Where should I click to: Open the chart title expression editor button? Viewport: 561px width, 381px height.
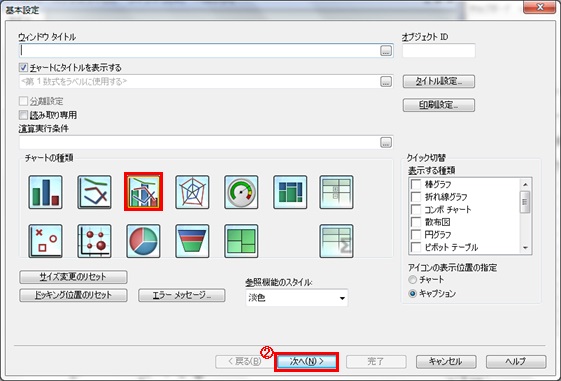[x=386, y=82]
